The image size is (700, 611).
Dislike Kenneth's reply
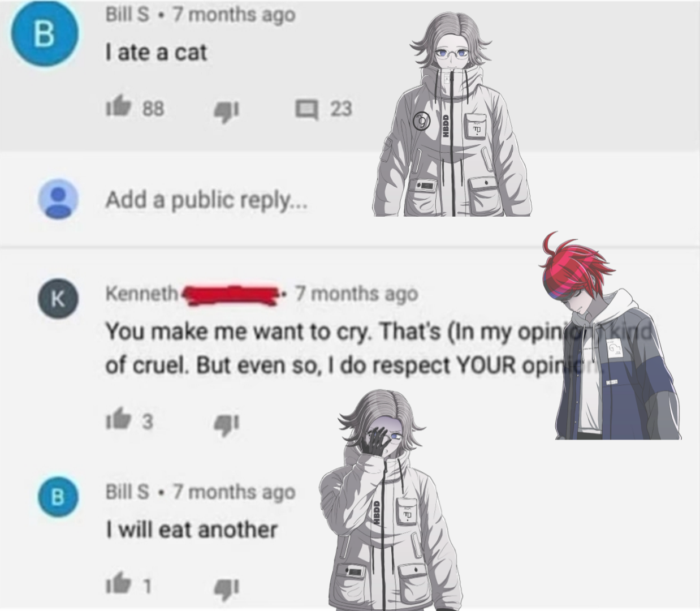[226, 424]
